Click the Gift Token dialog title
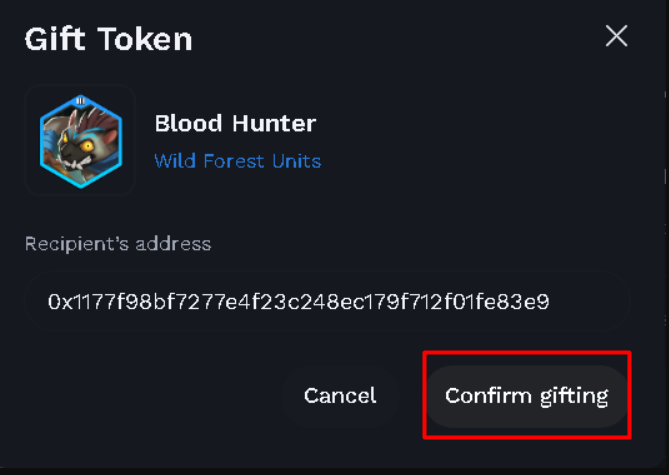669x475 pixels. [x=108, y=39]
